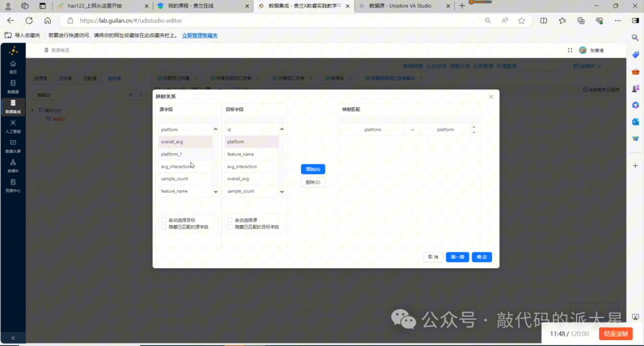Toggle 隐藏已匹配的源字段 checkbox
This screenshot has height=346, width=644.
point(163,227)
